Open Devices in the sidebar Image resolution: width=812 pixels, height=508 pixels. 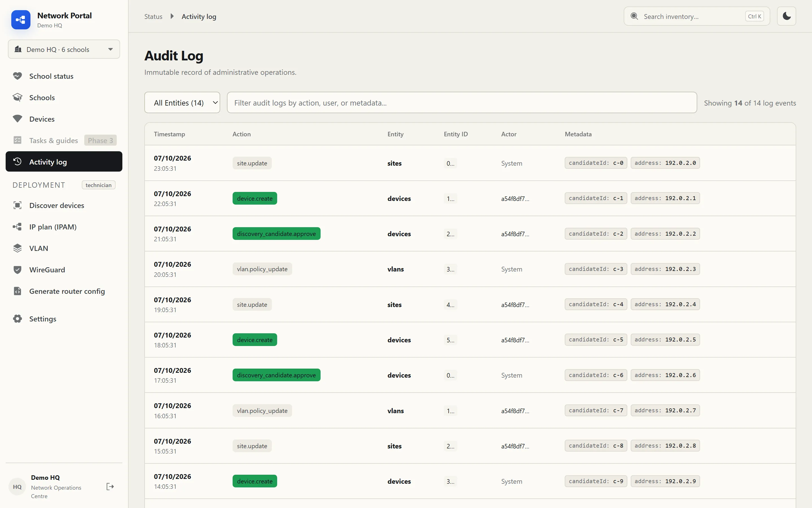coord(64,119)
